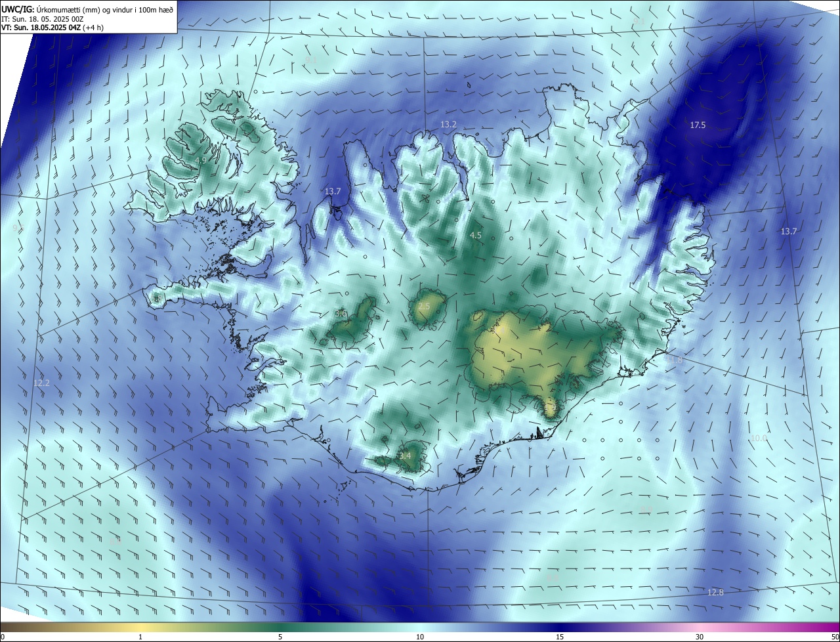Image resolution: width=840 pixels, height=642 pixels.
Task: Click the 4.5 value in the northern highlands
Action: pos(476,235)
